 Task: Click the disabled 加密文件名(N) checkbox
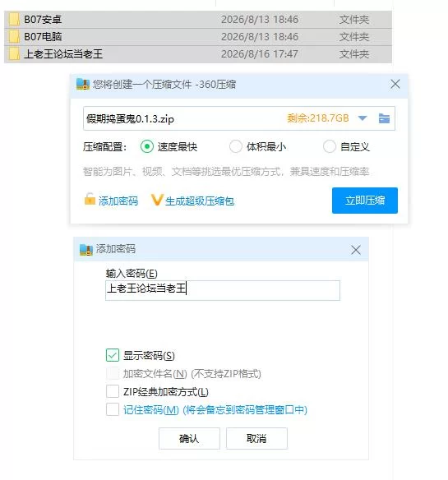[113, 373]
